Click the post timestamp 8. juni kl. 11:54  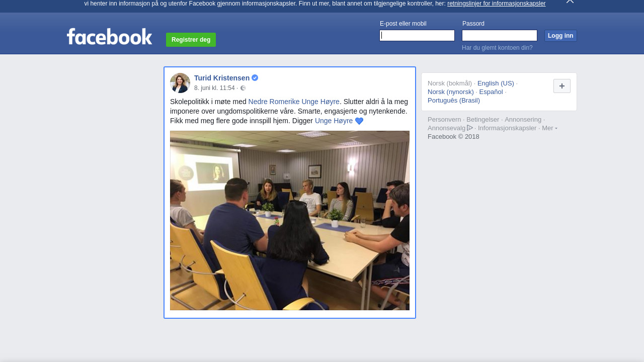coord(214,88)
